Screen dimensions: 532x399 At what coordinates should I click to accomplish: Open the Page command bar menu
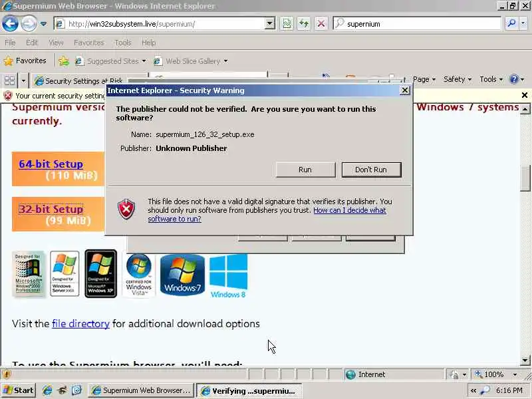point(424,79)
